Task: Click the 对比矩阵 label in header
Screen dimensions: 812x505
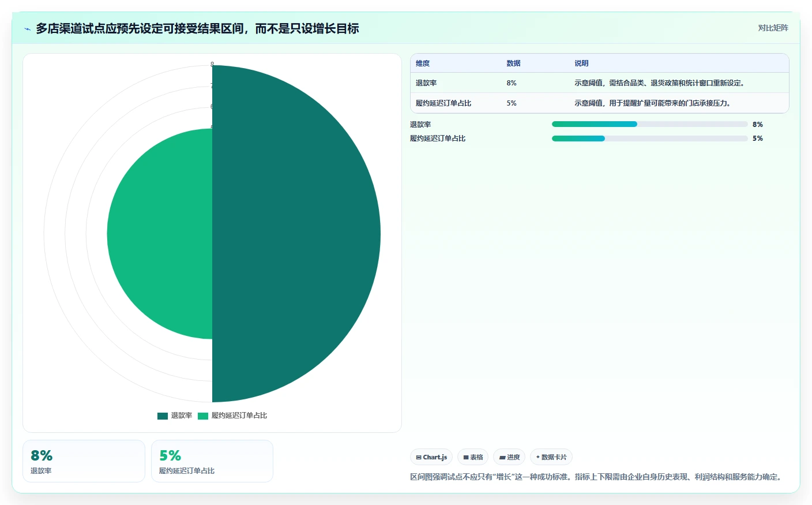Action: (773, 28)
